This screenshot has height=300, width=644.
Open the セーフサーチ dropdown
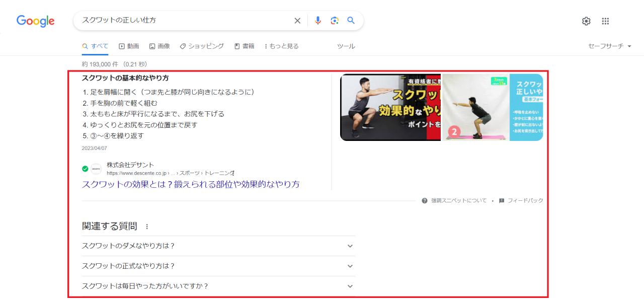[x=609, y=46]
